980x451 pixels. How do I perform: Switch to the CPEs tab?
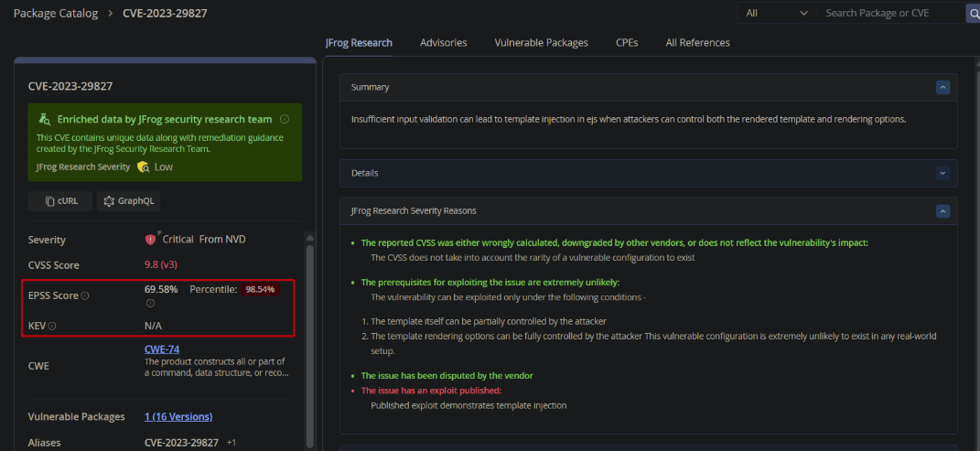coord(627,42)
